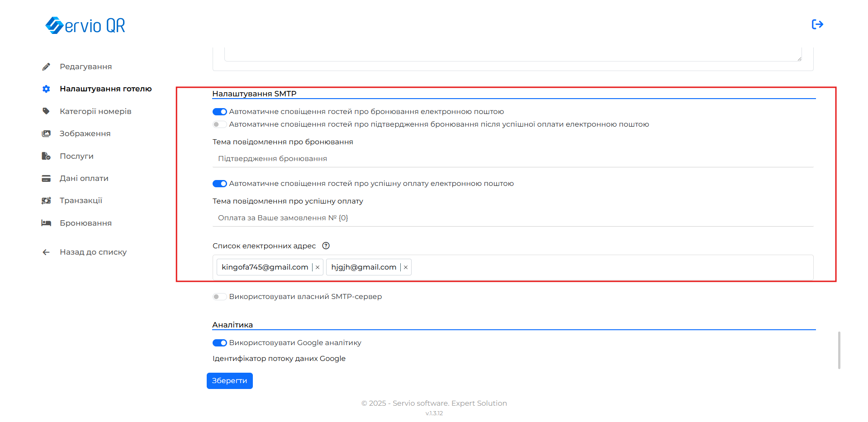
Task: Disable automatic booking email notification toggle
Action: [220, 112]
